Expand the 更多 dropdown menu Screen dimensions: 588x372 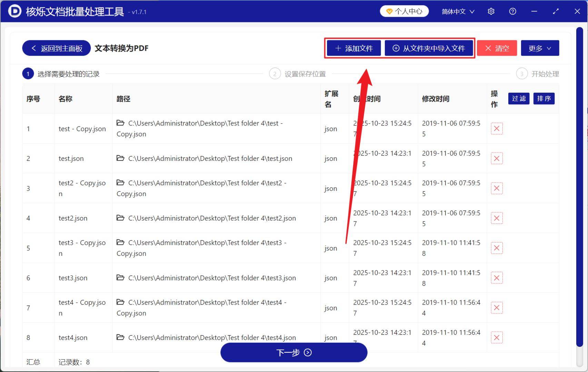coord(540,48)
